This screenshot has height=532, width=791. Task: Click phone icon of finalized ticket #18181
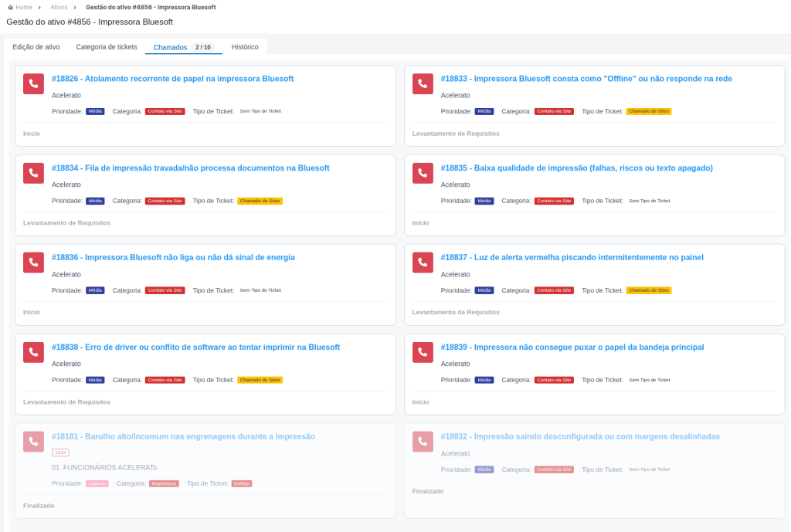[x=33, y=441]
